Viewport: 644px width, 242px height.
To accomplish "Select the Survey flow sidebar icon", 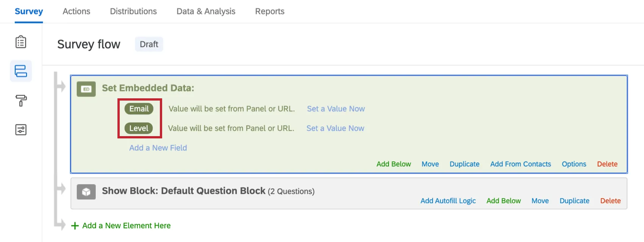I will click(21, 71).
